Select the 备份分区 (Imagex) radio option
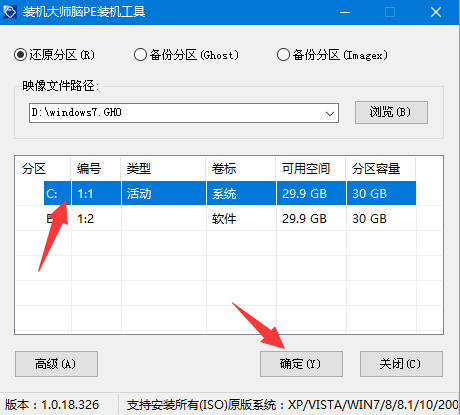Screen dimensions: 460x415 332,55
